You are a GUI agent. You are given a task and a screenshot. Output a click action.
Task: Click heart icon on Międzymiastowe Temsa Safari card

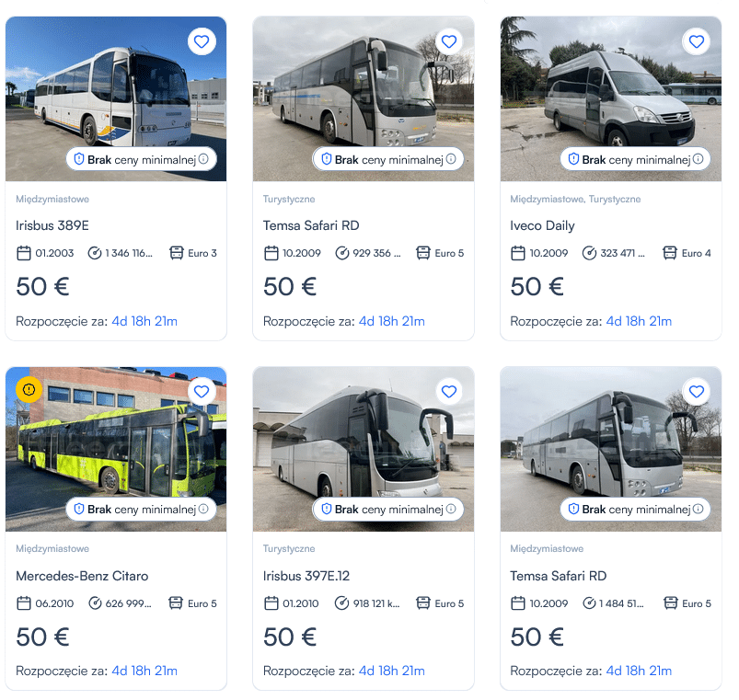point(696,392)
